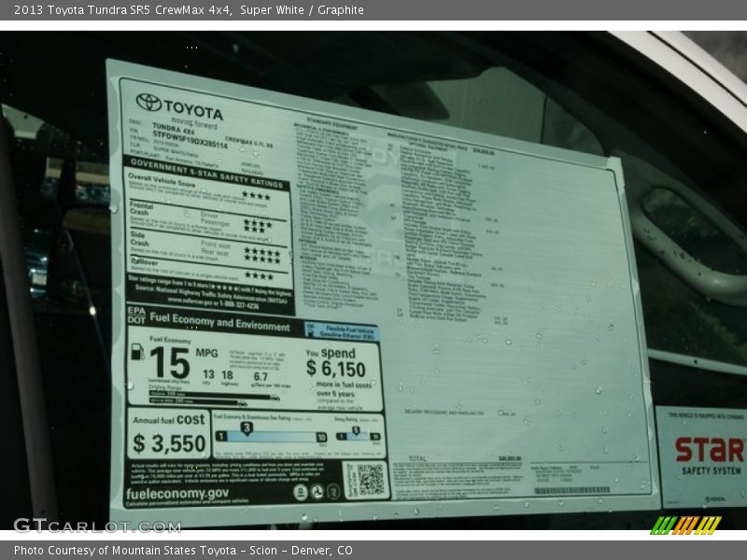Click the Rollover star rating

[259, 275]
